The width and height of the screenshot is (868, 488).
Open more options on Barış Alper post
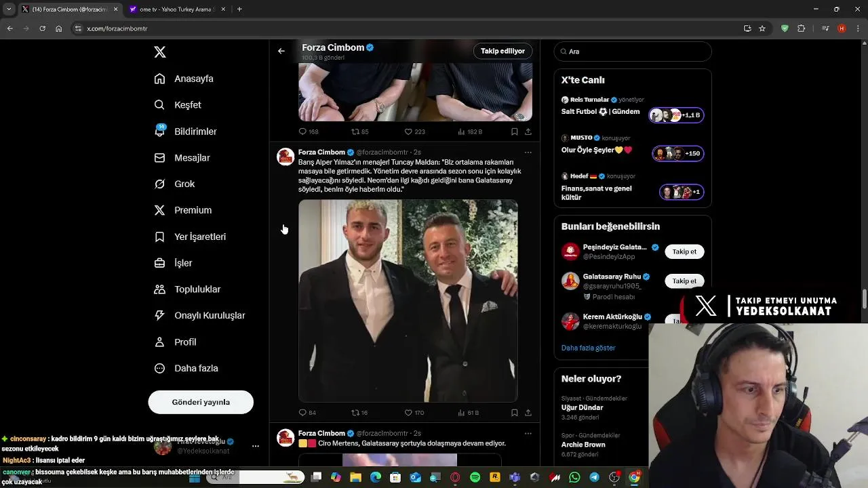528,152
